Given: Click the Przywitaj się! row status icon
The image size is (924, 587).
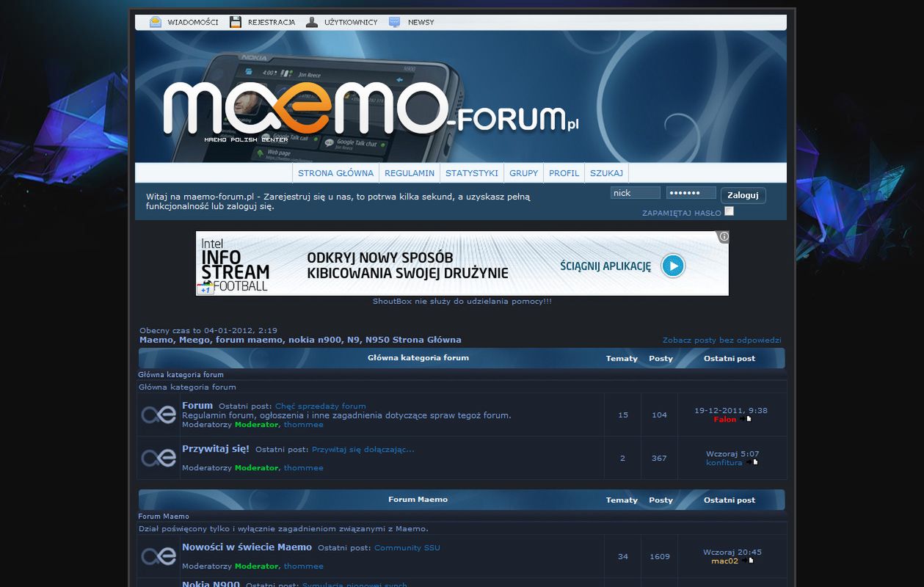Looking at the screenshot, I should 159,458.
